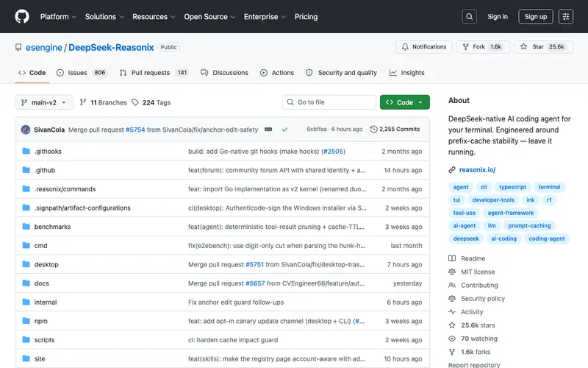Open the .reasonix/commands folder

coord(65,189)
